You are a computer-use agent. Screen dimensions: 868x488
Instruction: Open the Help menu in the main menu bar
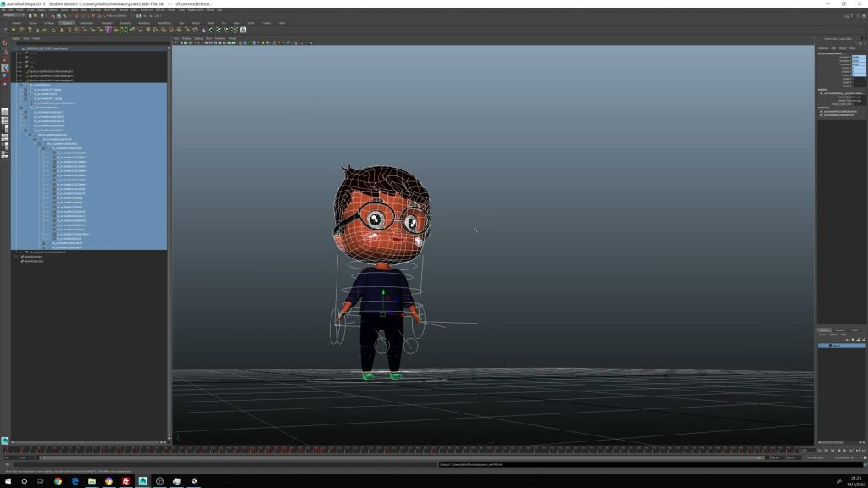[x=220, y=10]
